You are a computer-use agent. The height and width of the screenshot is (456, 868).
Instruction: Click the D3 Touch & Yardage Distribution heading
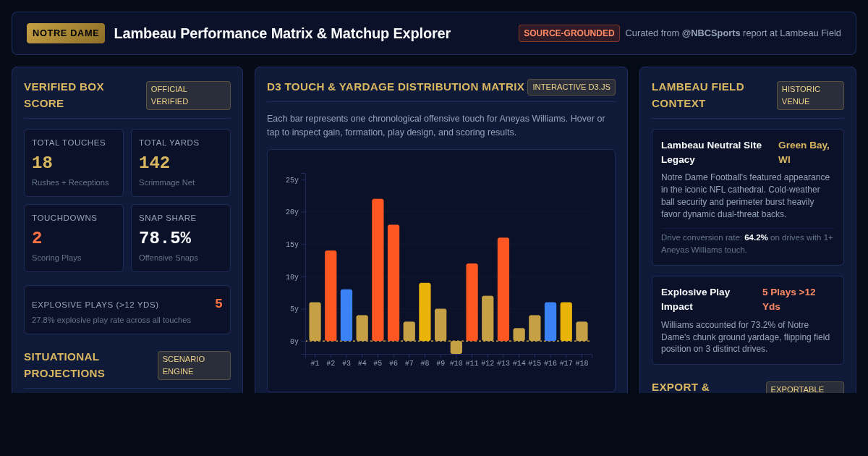click(x=396, y=87)
